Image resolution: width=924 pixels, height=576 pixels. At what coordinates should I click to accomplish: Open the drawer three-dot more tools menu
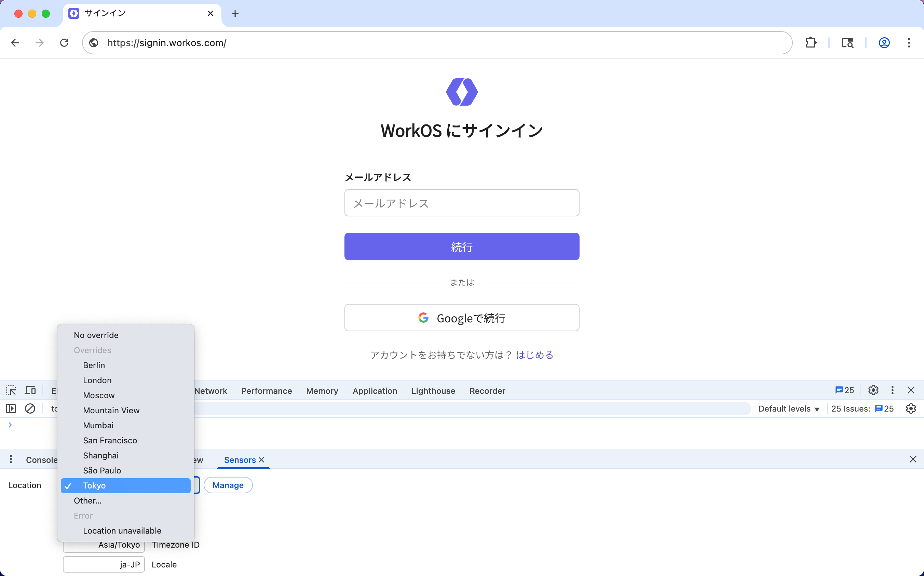click(11, 459)
